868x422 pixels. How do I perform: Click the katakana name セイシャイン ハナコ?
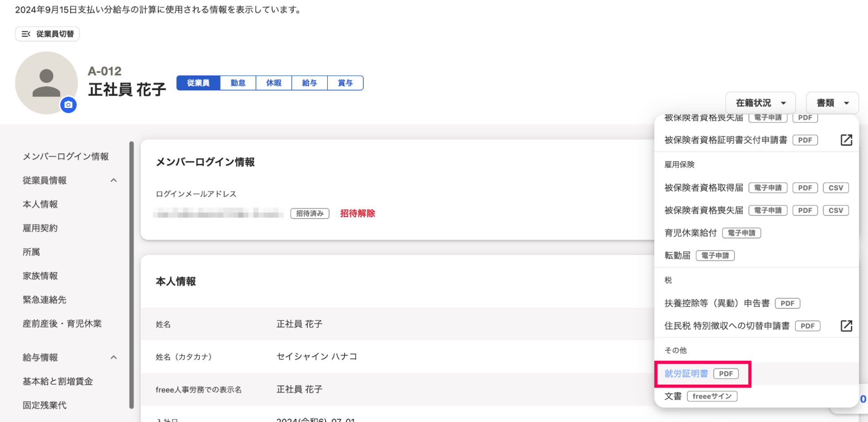tap(317, 357)
